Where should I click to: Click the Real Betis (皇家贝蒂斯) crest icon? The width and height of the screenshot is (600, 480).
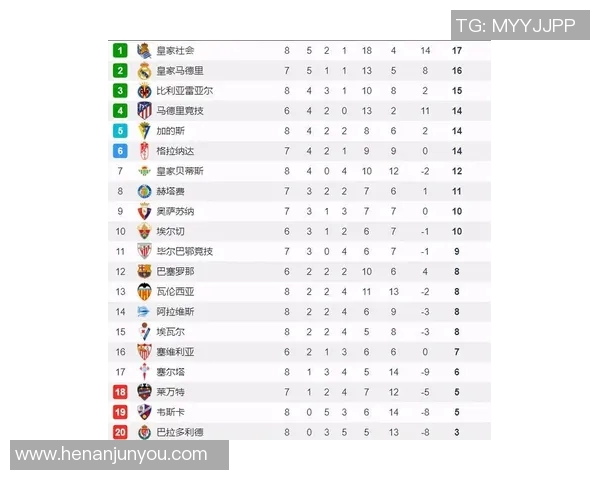point(144,171)
